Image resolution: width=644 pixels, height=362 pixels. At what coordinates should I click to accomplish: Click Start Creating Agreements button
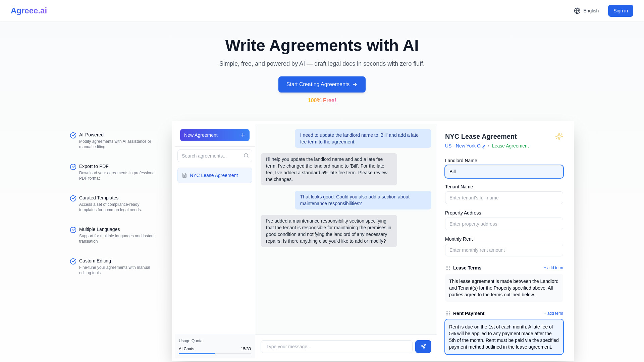tap(322, 84)
